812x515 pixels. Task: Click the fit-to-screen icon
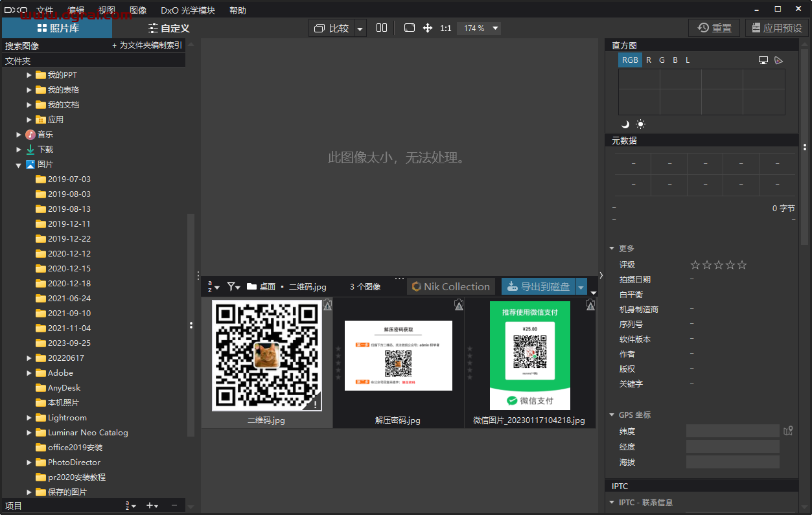(409, 28)
